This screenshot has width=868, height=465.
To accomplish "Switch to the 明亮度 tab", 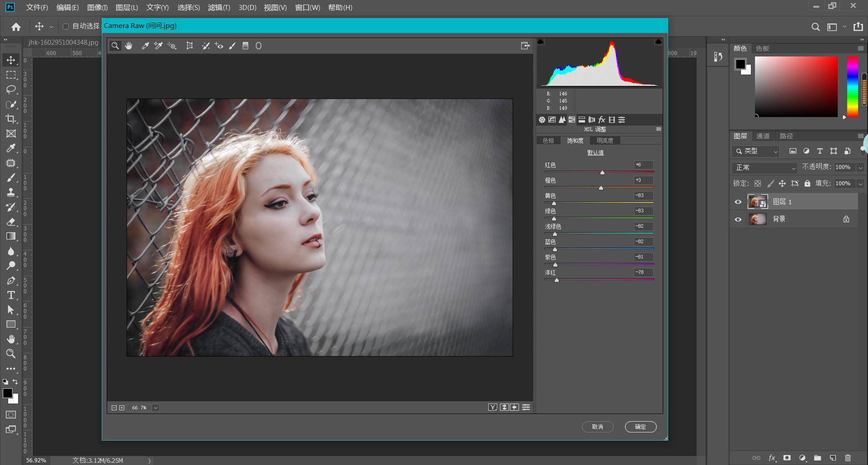I will pyautogui.click(x=604, y=141).
